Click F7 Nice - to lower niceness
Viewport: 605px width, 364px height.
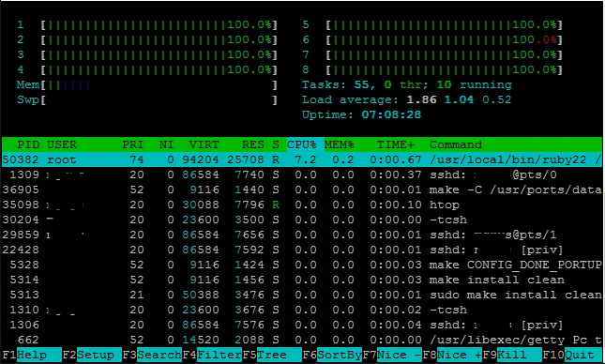tap(392, 355)
